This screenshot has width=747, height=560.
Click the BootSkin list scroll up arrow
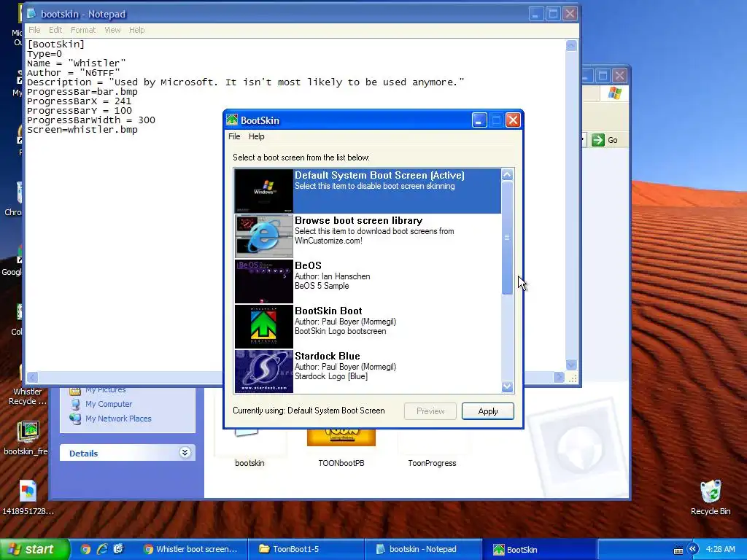coord(508,175)
